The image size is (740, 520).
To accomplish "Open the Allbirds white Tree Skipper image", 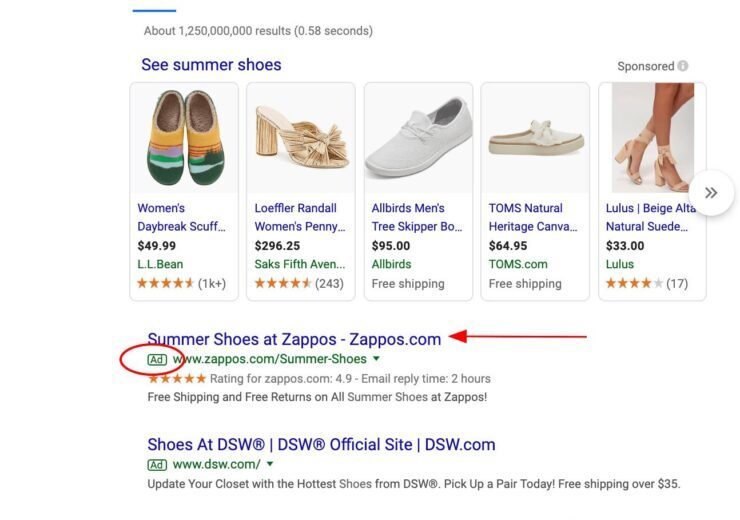I will pyautogui.click(x=418, y=138).
